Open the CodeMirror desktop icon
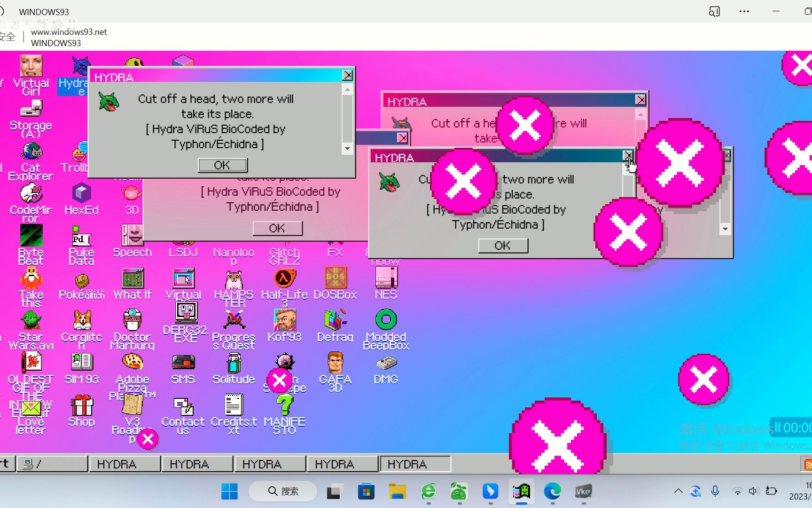 pyautogui.click(x=31, y=203)
